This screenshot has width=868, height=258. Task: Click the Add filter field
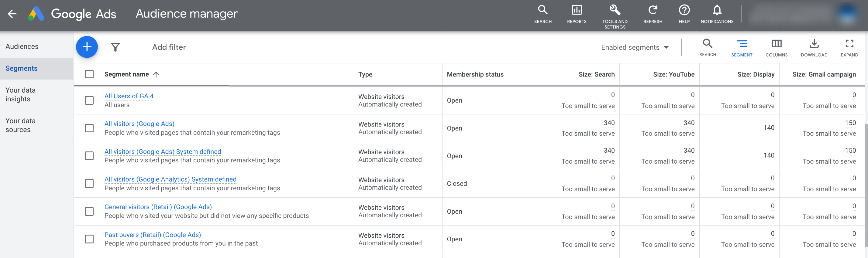(x=169, y=47)
